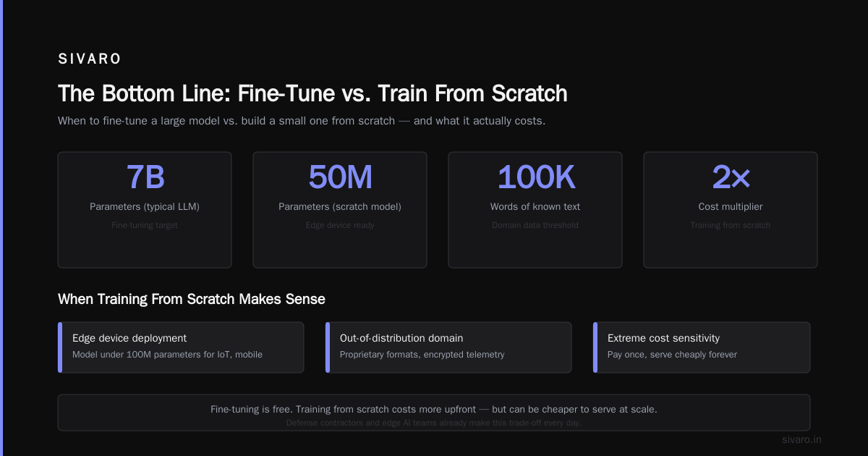
Task: Click the large 100K number
Action: tap(535, 177)
